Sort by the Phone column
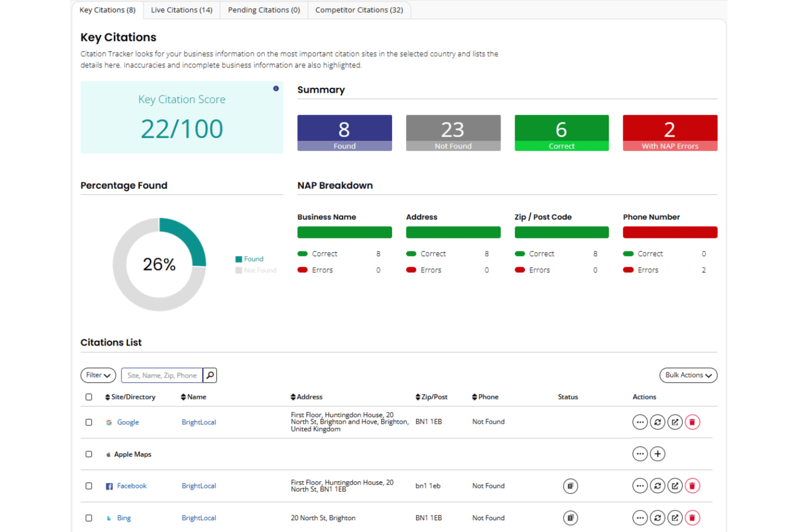The image size is (798, 532). 485,397
